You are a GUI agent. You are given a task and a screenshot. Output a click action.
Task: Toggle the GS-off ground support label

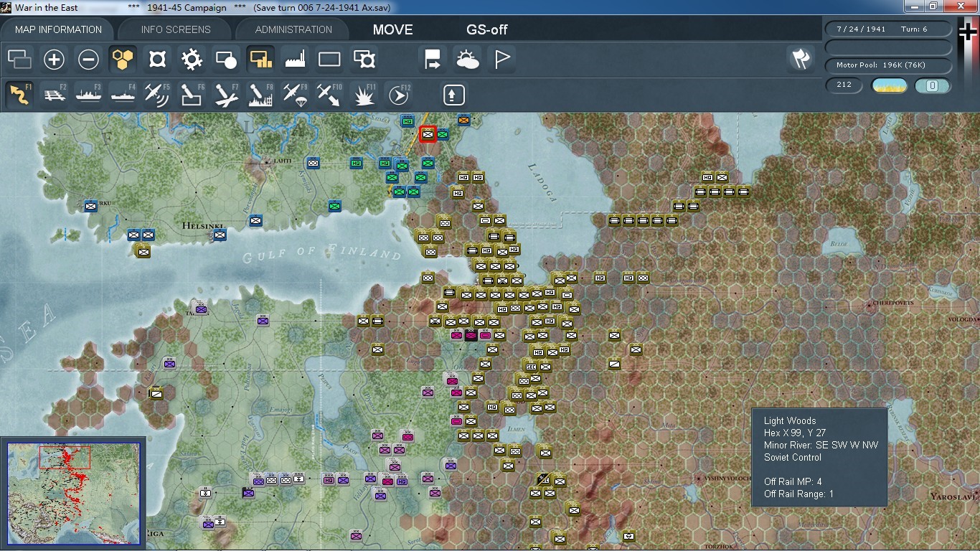487,30
